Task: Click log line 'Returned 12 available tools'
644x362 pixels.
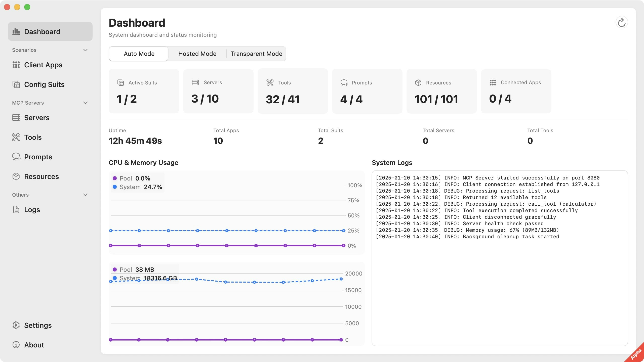Action: click(x=461, y=197)
